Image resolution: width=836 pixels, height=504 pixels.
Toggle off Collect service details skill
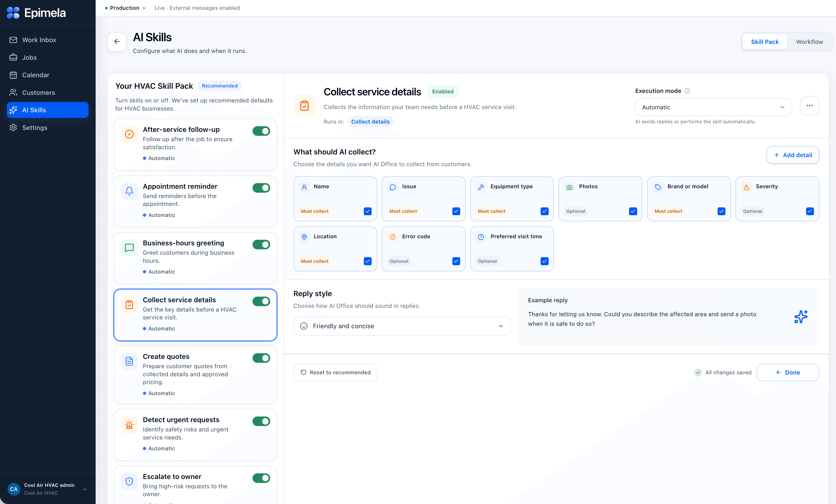261,301
